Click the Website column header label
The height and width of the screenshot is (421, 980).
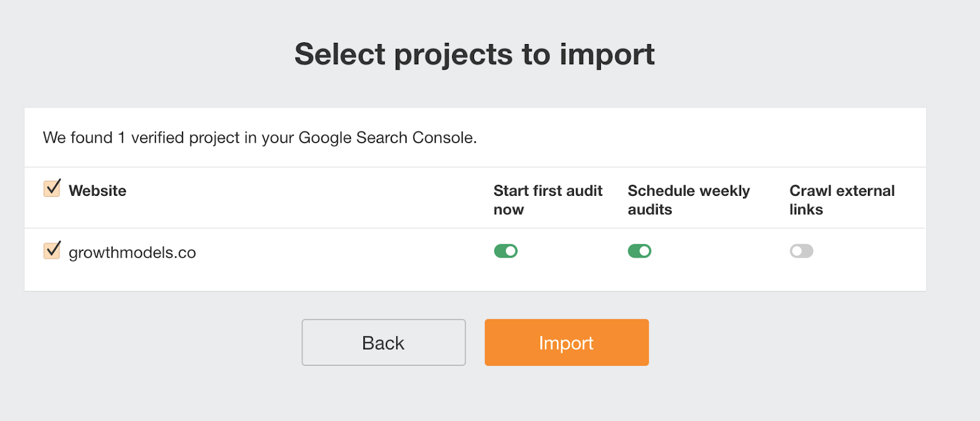97,191
